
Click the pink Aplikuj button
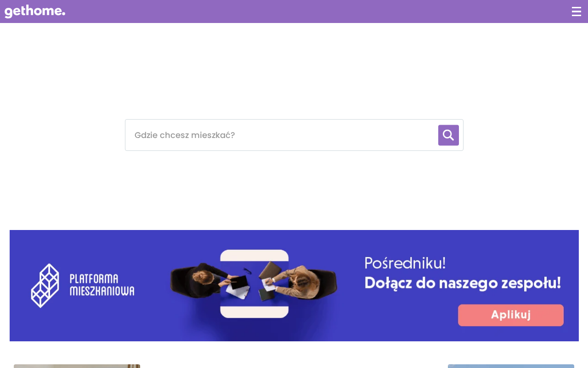click(x=511, y=315)
